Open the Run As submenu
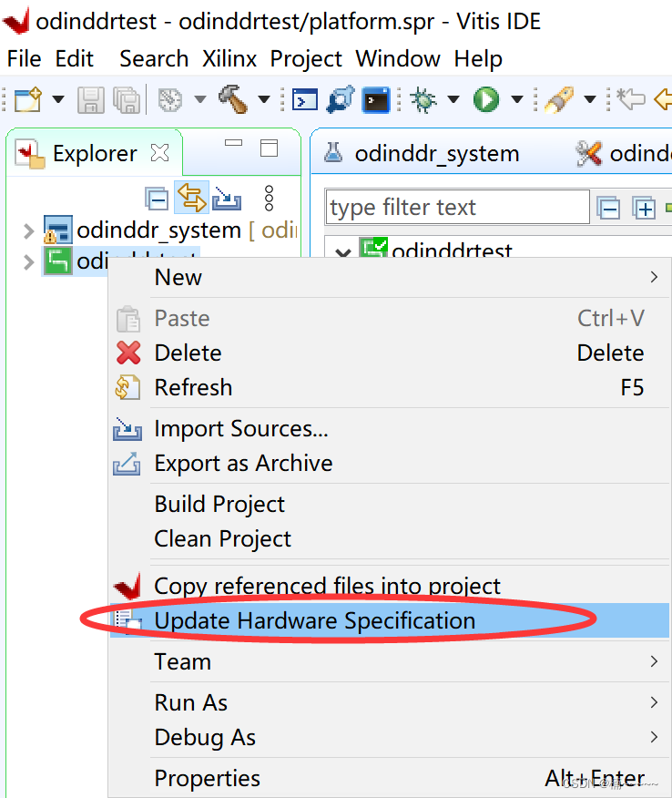Screen dimensions: 672x798 pos(389,702)
